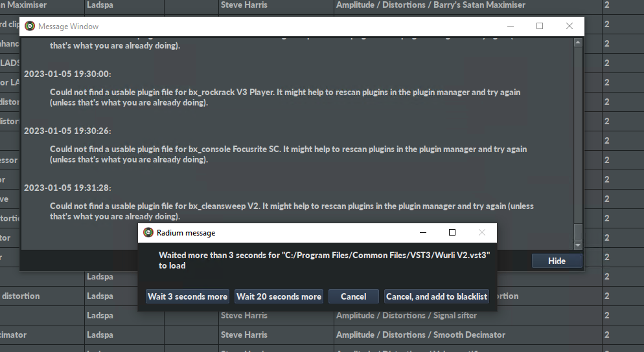Image resolution: width=644 pixels, height=352 pixels.
Task: Click "Cancel, and add to blacklist"
Action: 437,296
